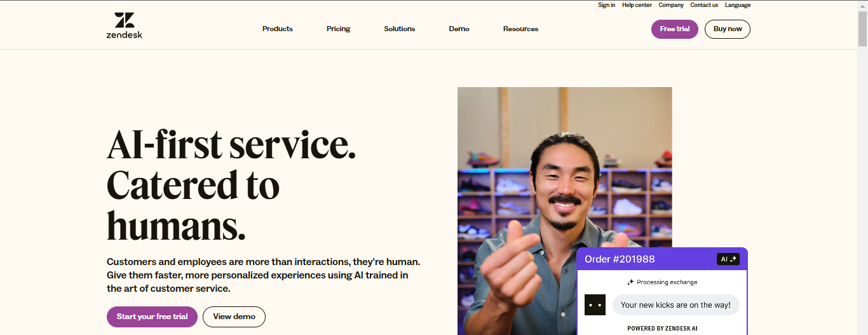
Task: Click the Your new kicks message bubble
Action: (675, 305)
